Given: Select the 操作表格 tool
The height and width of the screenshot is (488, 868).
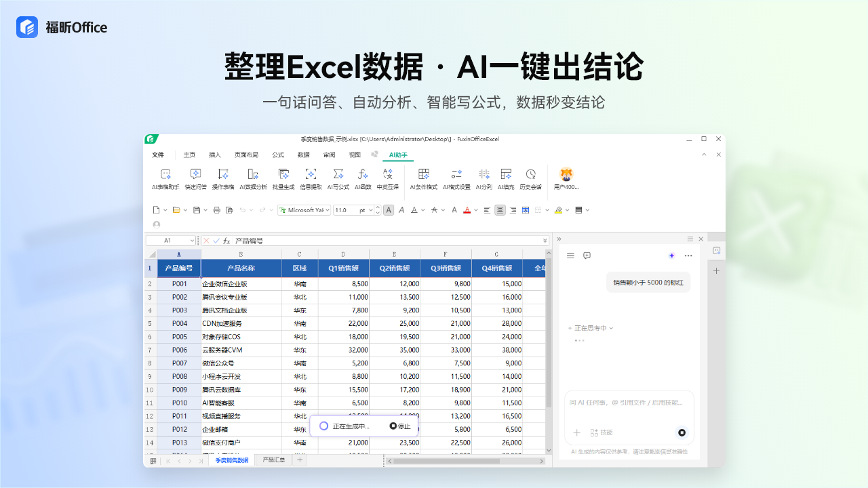Looking at the screenshot, I should [x=223, y=179].
